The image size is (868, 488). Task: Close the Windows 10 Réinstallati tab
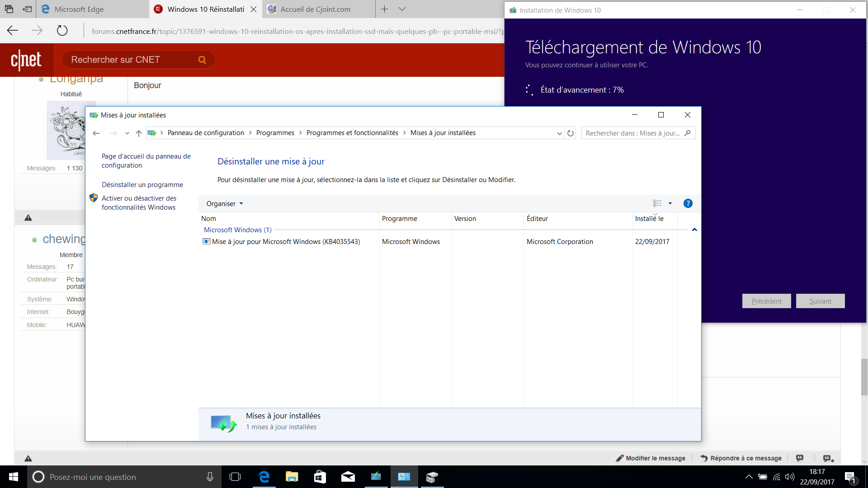click(x=254, y=9)
